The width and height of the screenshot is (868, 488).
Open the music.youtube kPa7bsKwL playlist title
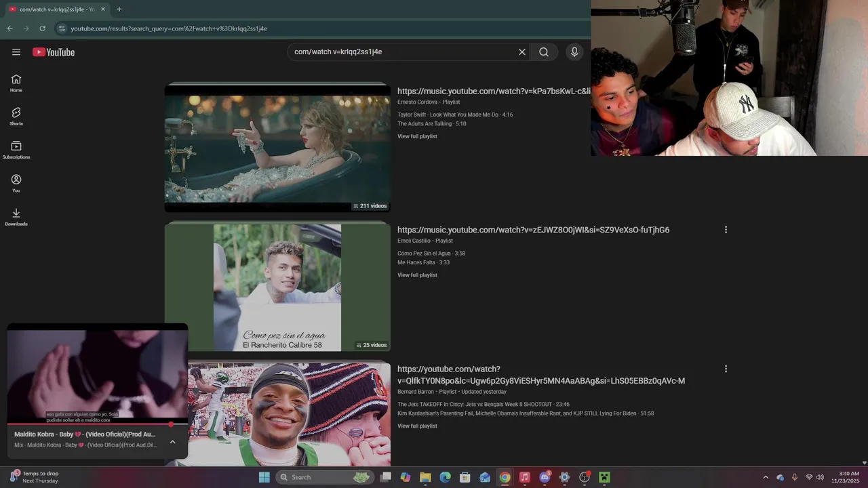pyautogui.click(x=494, y=91)
